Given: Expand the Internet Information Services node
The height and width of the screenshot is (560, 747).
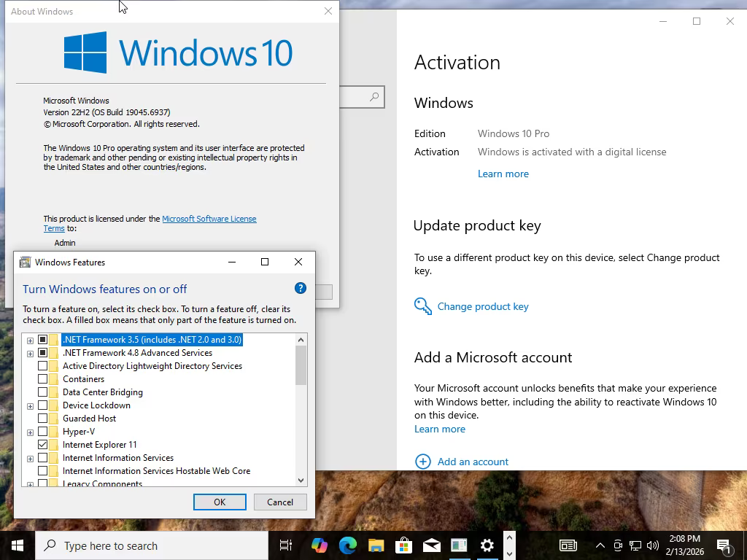Looking at the screenshot, I should coord(30,459).
